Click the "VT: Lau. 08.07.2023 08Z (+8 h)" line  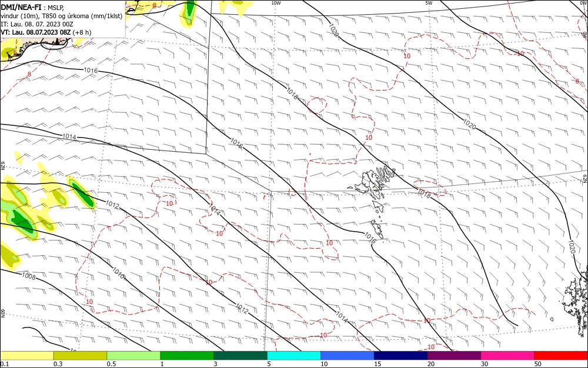(46, 32)
